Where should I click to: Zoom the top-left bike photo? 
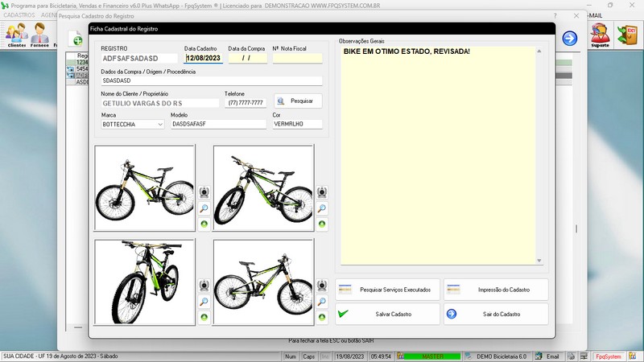(x=204, y=208)
